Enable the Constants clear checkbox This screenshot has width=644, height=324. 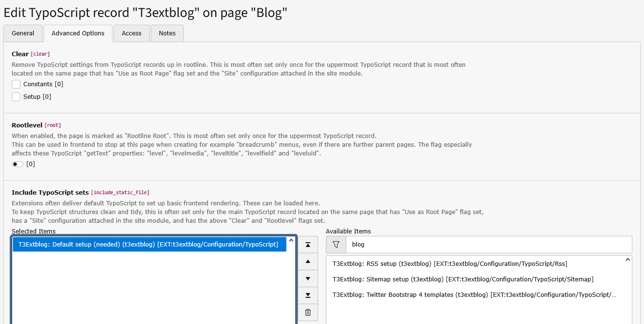(x=16, y=84)
